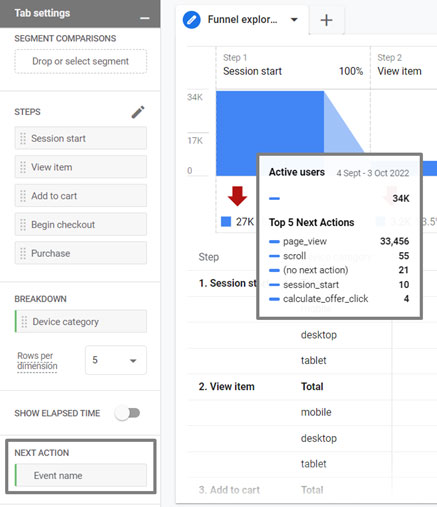Image resolution: width=437 pixels, height=507 pixels.
Task: Toggle Show Elapsed Time switch
Action: click(128, 413)
